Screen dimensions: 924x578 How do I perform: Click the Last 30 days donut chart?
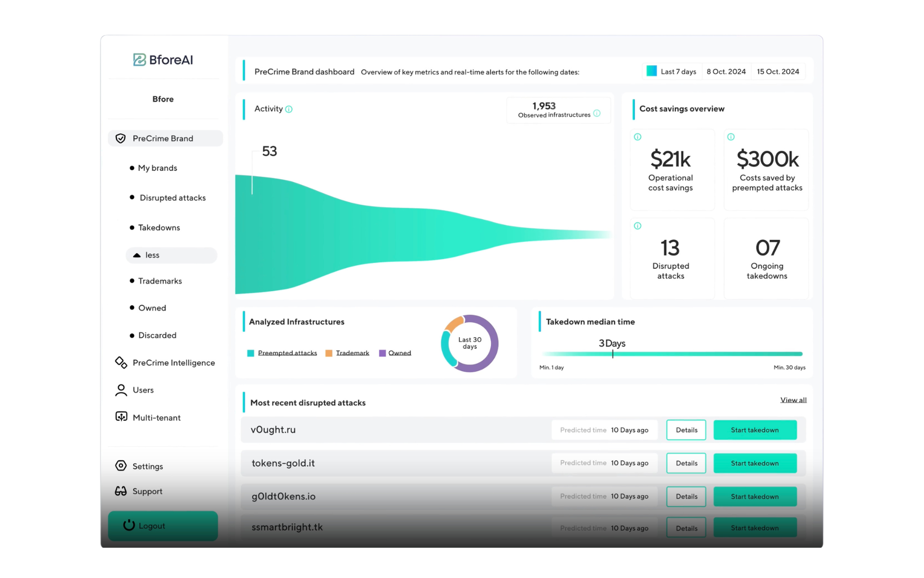click(x=470, y=343)
